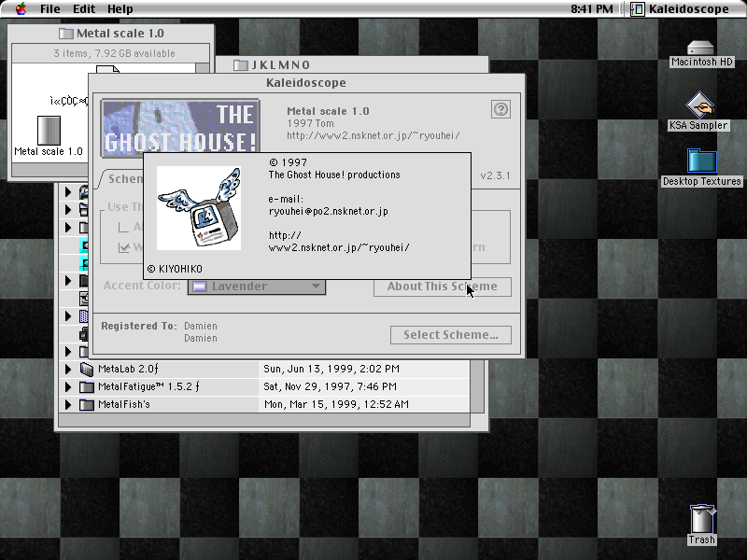Click the scheme URL below '1997 Tom'
Image resolution: width=747 pixels, height=560 pixels.
[x=373, y=135]
